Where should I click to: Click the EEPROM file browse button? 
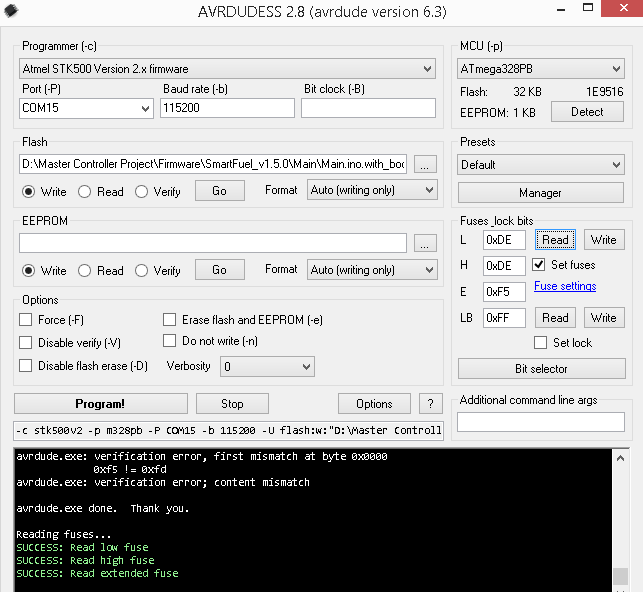coord(425,243)
